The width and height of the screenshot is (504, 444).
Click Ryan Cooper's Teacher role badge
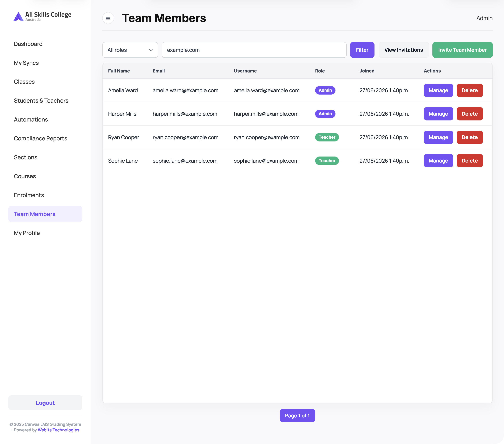coord(327,137)
